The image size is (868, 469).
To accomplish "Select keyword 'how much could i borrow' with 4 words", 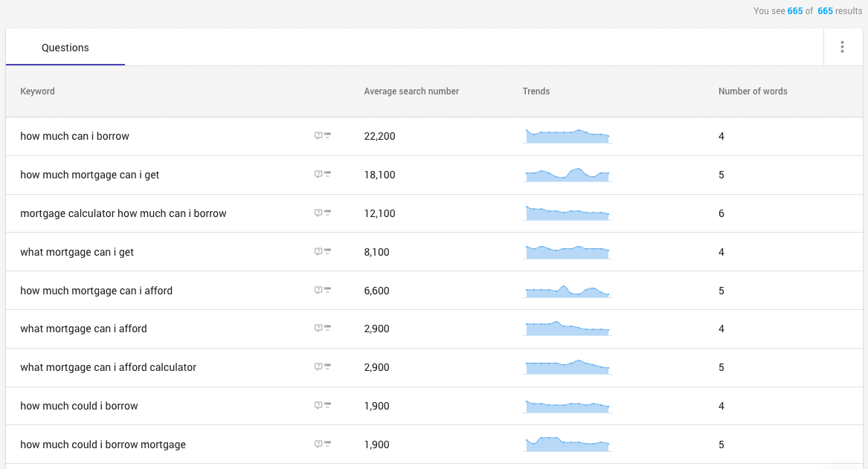I will 79,406.
